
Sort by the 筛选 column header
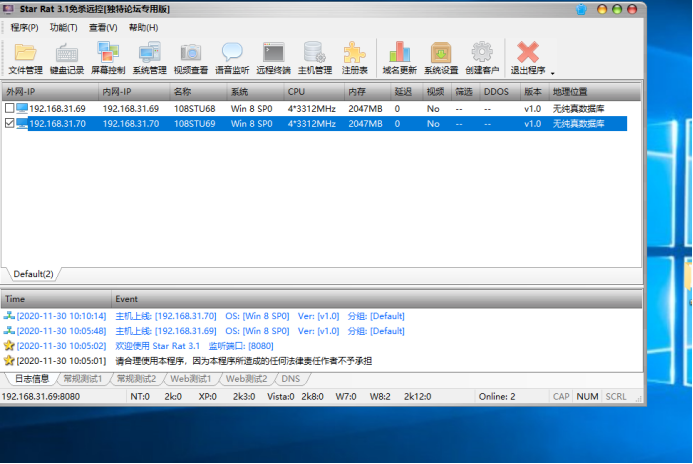(x=465, y=91)
